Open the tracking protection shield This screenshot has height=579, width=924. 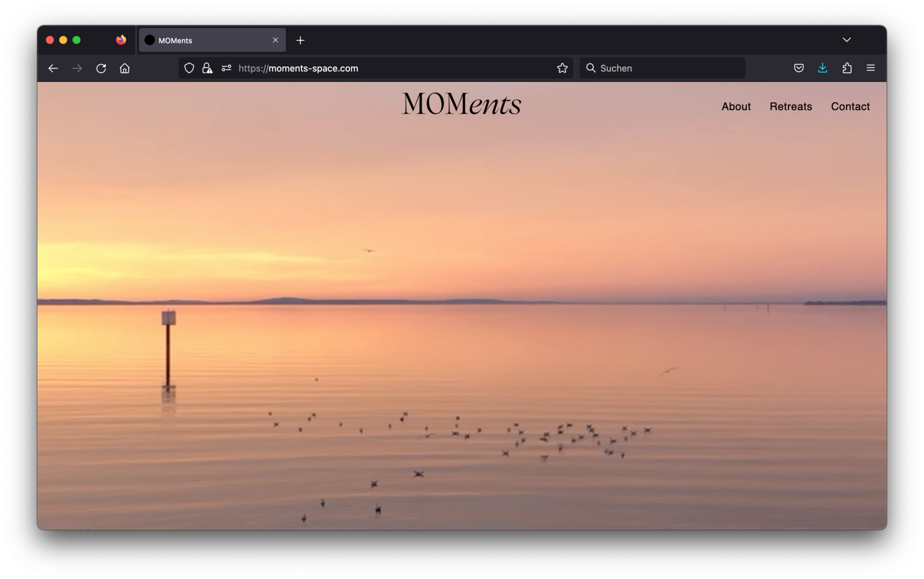tap(189, 68)
